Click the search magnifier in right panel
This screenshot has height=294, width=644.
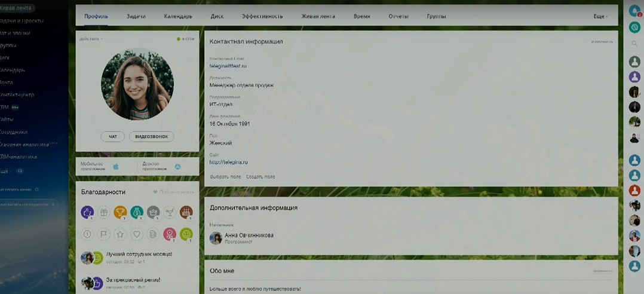point(634,44)
